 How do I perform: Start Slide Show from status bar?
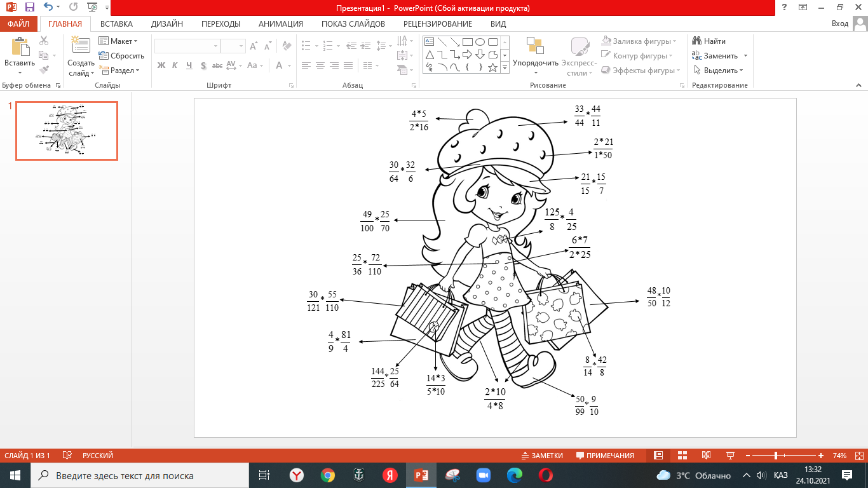730,456
